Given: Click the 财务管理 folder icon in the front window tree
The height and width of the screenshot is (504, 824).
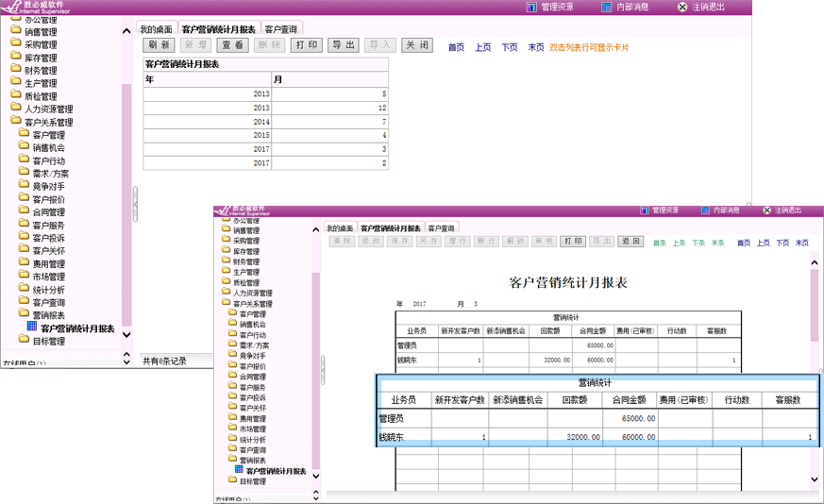Looking at the screenshot, I should (x=226, y=260).
